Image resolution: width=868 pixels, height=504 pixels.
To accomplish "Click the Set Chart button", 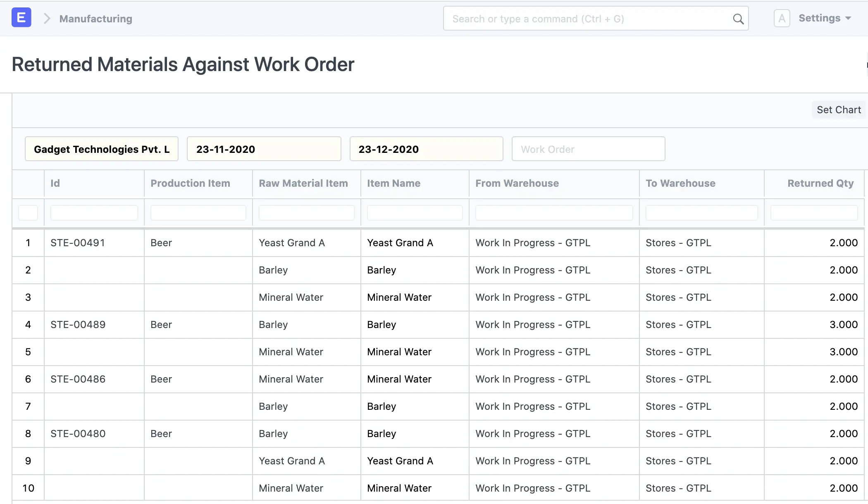I will [x=839, y=109].
